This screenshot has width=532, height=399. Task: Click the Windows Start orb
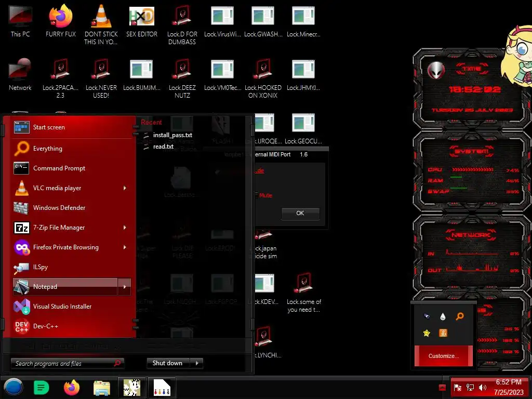13,387
